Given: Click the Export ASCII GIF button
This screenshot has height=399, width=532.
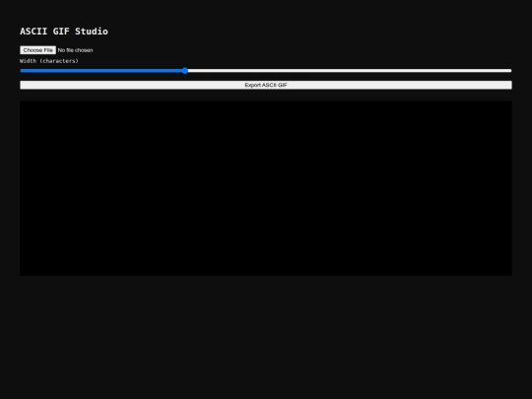Looking at the screenshot, I should 266,85.
